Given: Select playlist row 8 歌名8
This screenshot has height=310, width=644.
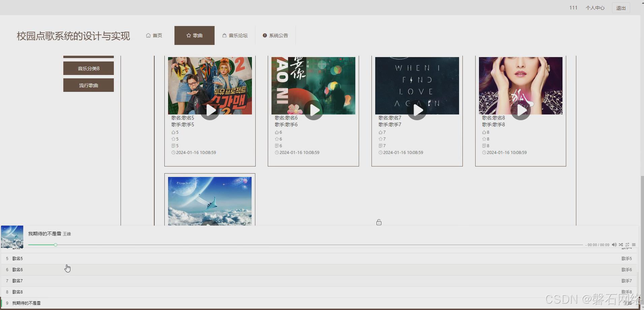Looking at the screenshot, I should click(319, 292).
